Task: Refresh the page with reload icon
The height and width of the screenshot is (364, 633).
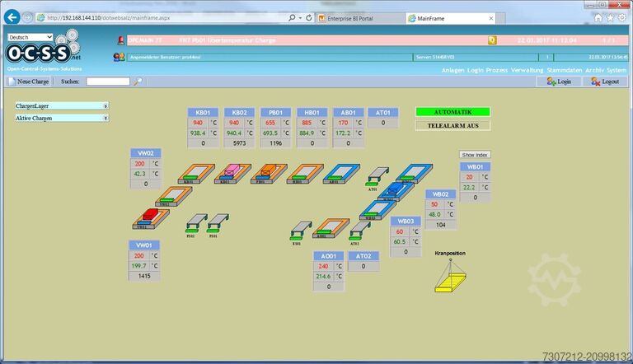Action: 309,18
